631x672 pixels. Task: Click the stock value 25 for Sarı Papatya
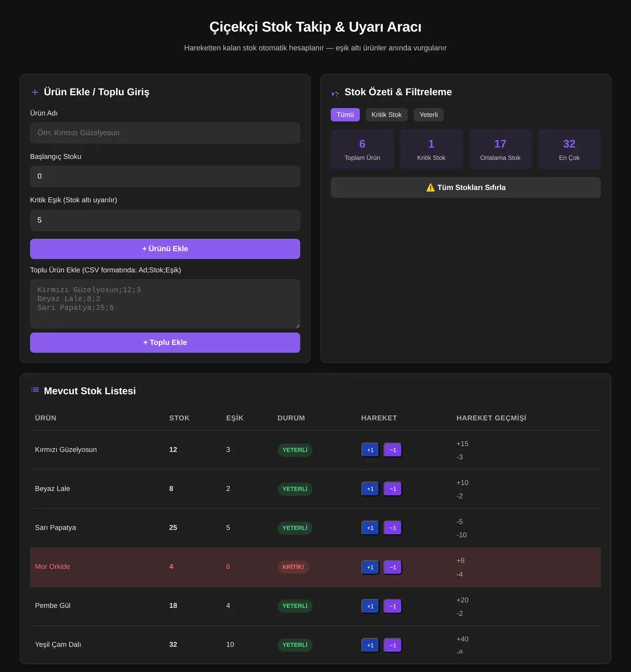173,528
